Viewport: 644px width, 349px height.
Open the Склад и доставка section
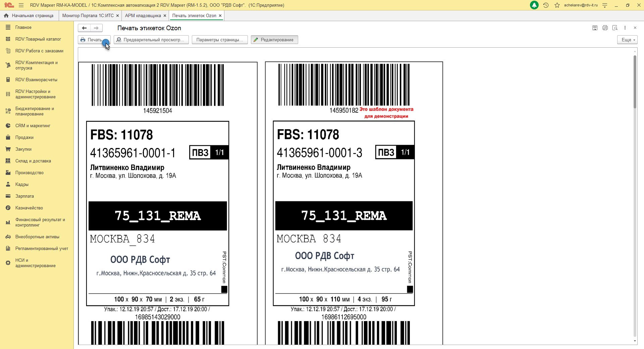(x=33, y=161)
